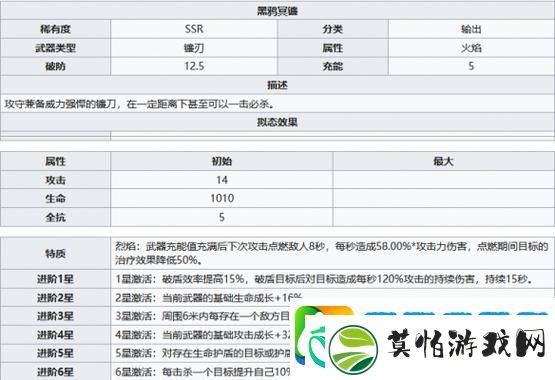Click the 4星激活 effect description
Viewport: 555px width, 380px height.
tap(202, 335)
